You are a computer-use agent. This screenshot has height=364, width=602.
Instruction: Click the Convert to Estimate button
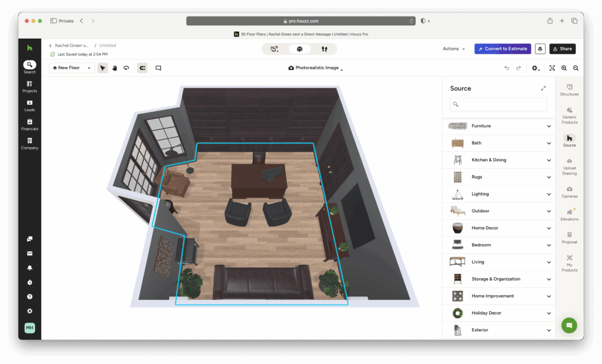(502, 49)
